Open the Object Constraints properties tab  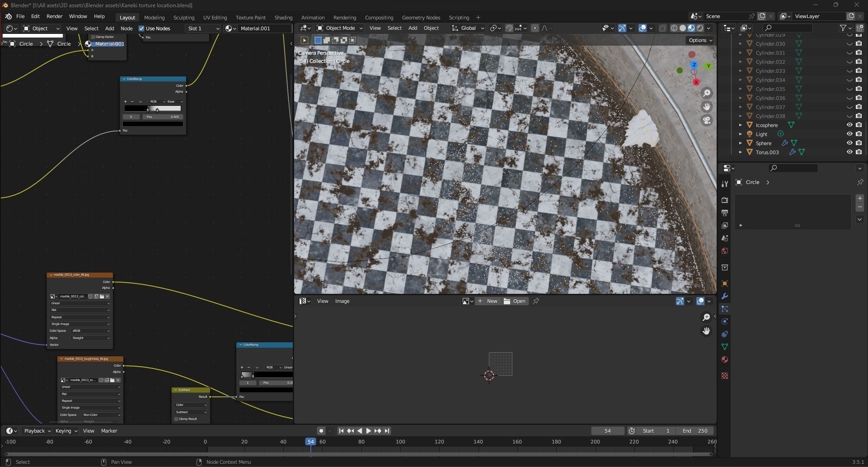[x=725, y=334]
